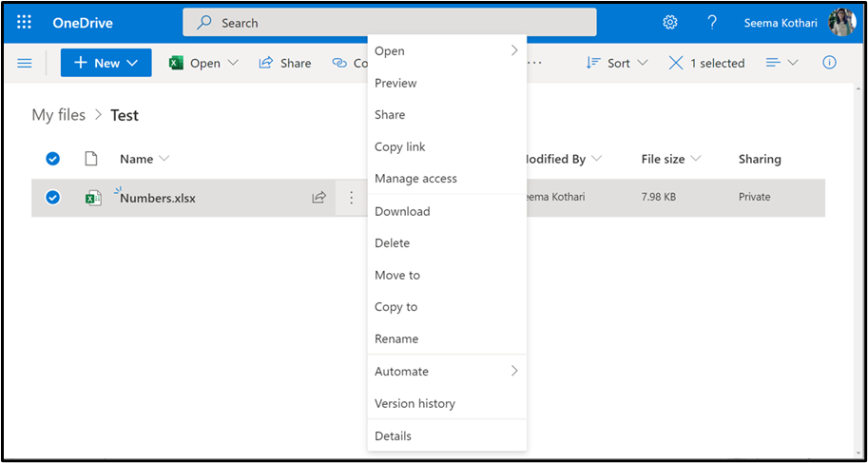
Task: Clear the 1 selected item selection
Action: [676, 63]
